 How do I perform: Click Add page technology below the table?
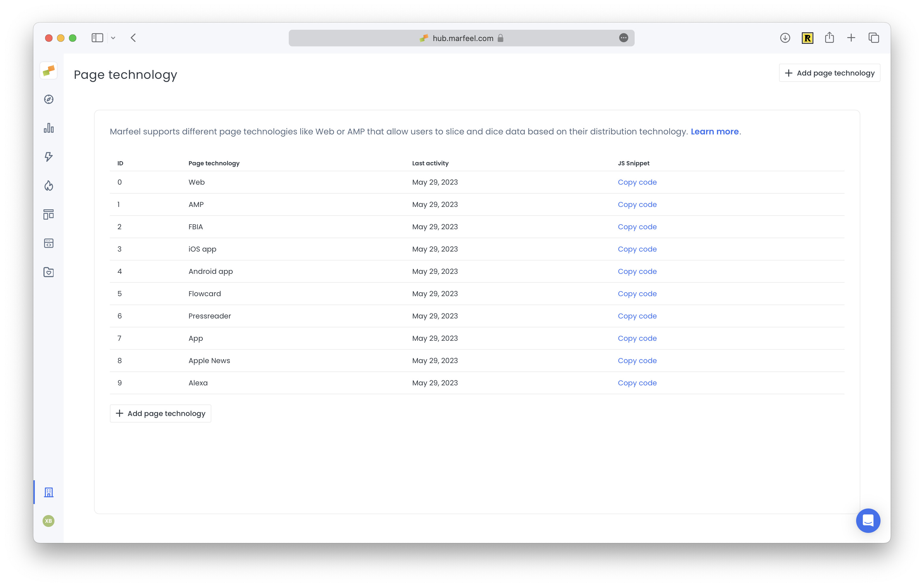pos(160,413)
